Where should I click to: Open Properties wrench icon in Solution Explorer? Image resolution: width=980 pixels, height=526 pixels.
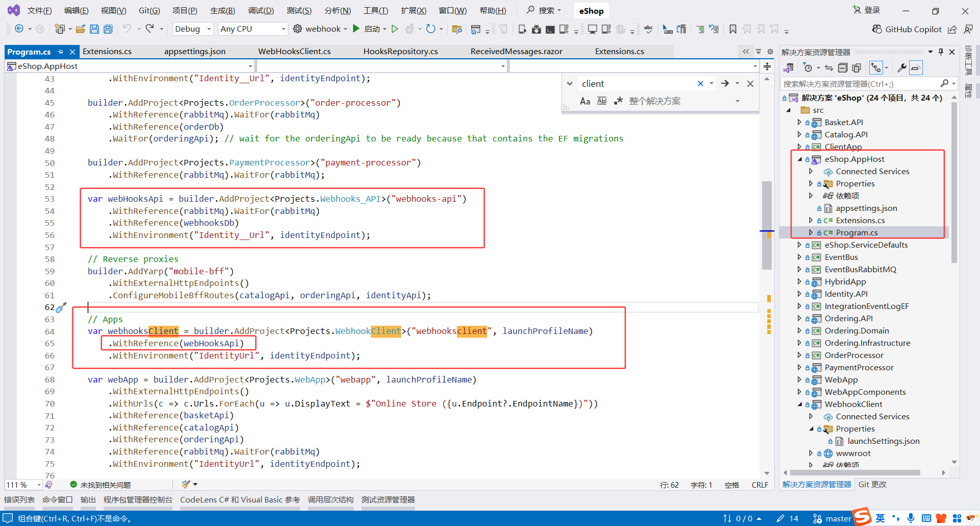point(902,68)
